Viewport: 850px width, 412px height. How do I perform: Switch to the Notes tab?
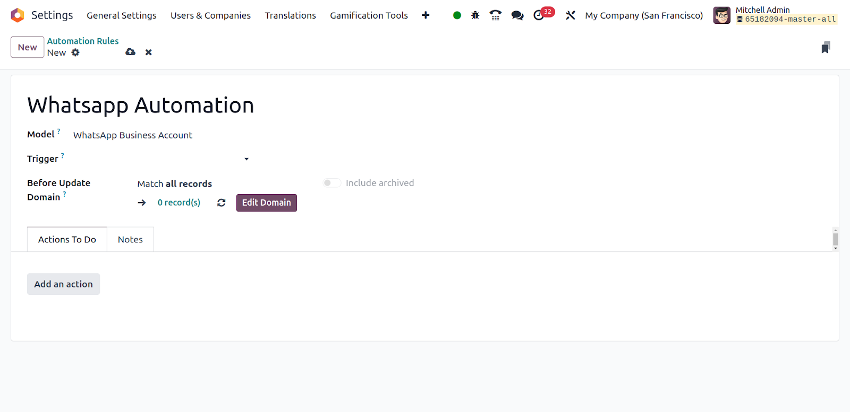pos(130,240)
